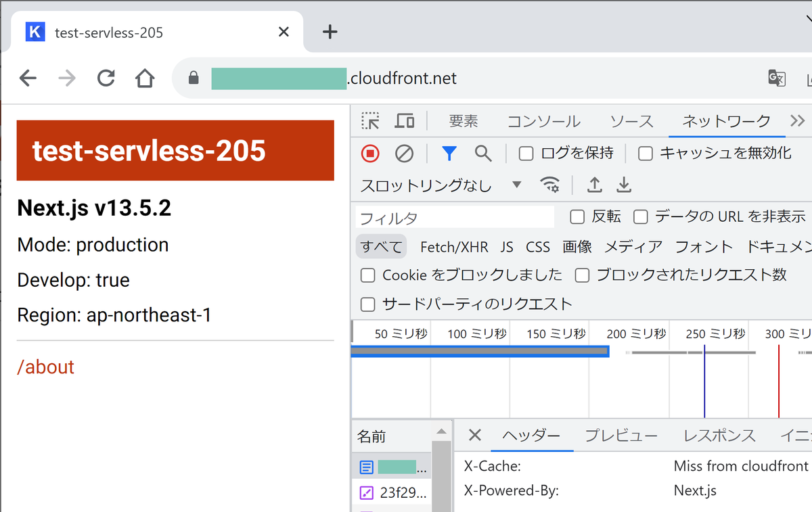Export HAR with the download icon
This screenshot has width=812, height=512.
point(623,185)
